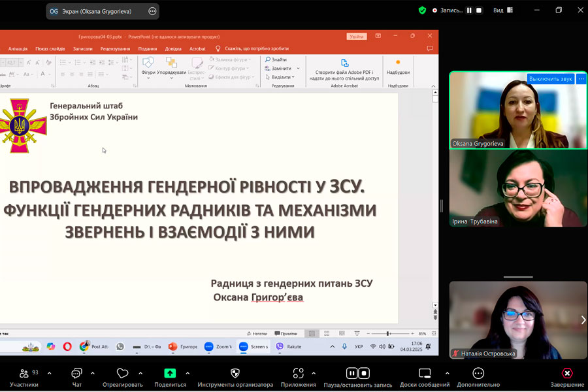This screenshot has height=392, width=588.
Task: Mute Oksana Grygorieva using Выключить звук
Action: click(x=550, y=79)
